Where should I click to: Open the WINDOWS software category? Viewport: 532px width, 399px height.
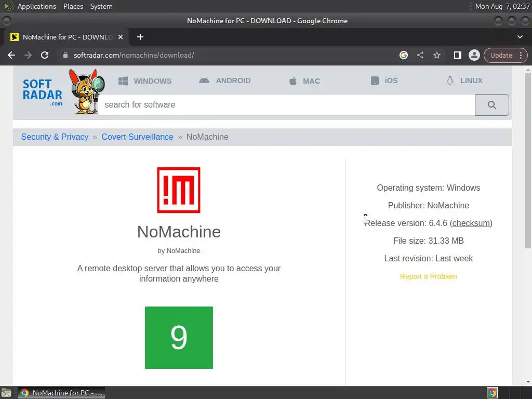pyautogui.click(x=145, y=81)
